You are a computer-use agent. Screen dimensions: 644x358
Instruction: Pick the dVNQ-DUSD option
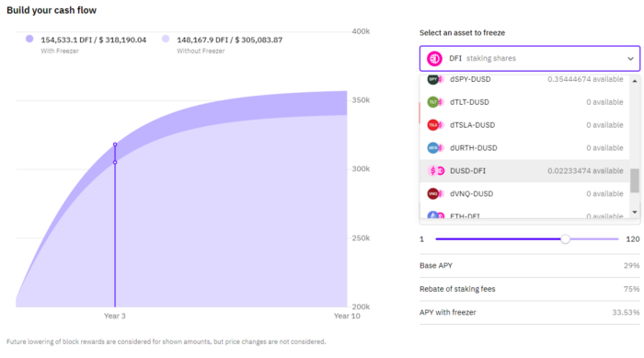click(525, 193)
